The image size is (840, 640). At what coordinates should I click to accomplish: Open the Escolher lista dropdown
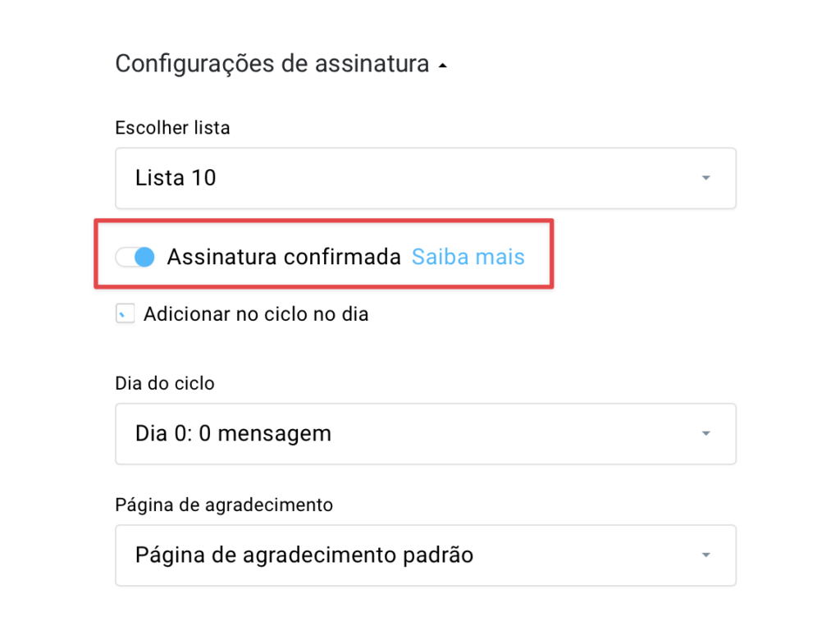tap(426, 178)
